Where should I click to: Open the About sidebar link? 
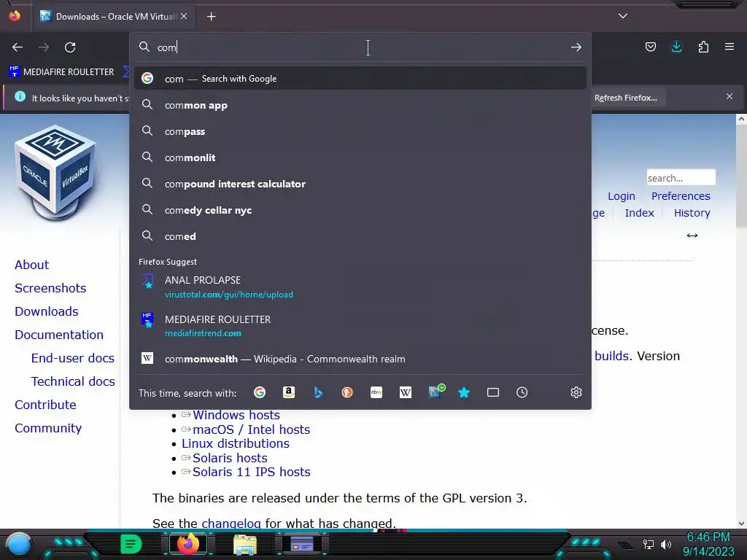coord(32,265)
